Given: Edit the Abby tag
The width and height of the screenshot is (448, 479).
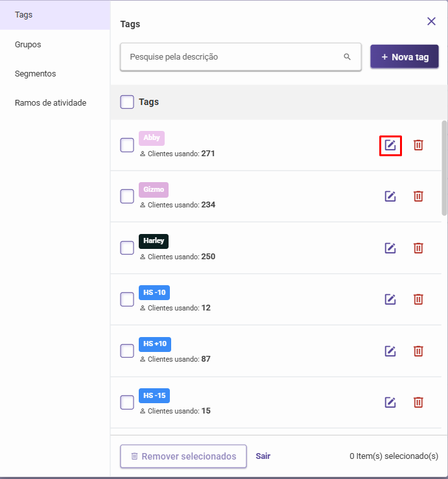Looking at the screenshot, I should pos(390,145).
